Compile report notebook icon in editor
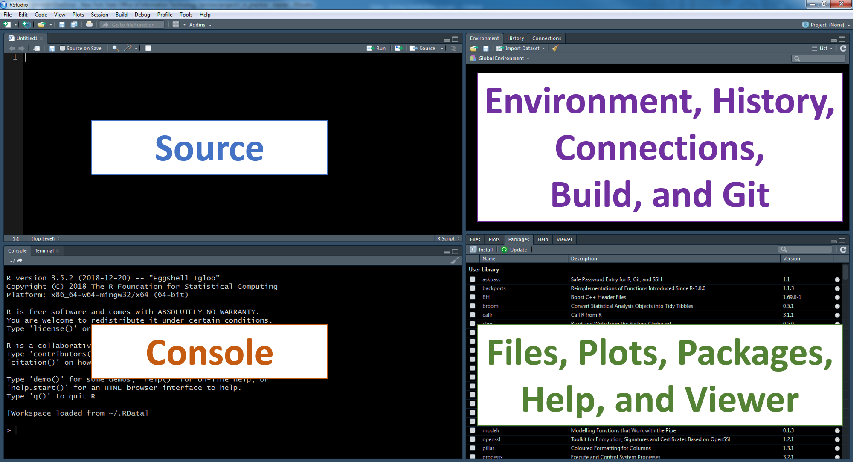 point(148,49)
